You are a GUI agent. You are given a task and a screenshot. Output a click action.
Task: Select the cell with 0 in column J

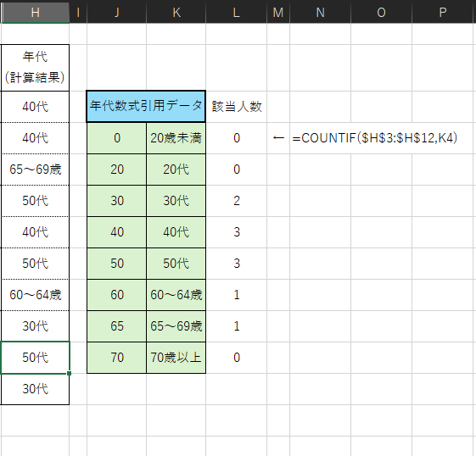click(116, 138)
